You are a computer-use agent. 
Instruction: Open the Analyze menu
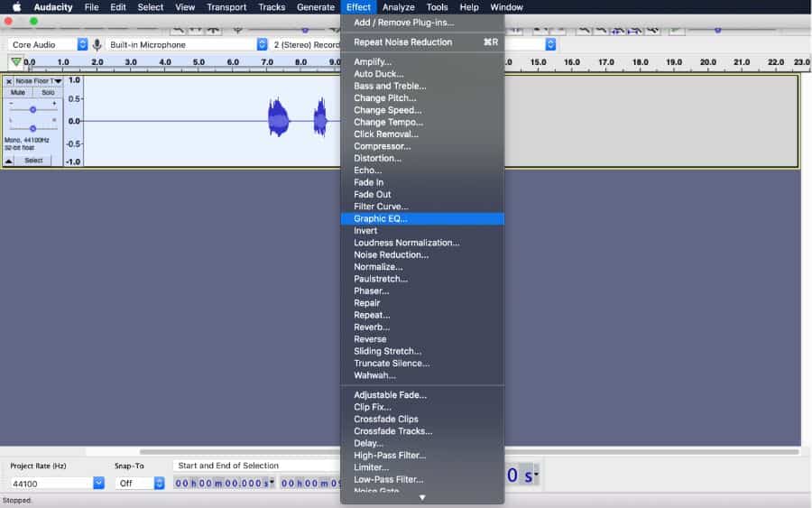pos(398,7)
